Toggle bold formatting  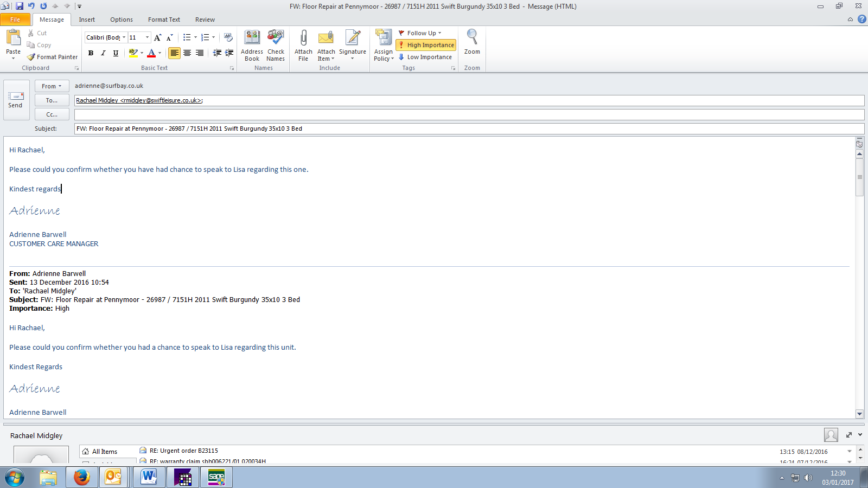click(x=91, y=53)
